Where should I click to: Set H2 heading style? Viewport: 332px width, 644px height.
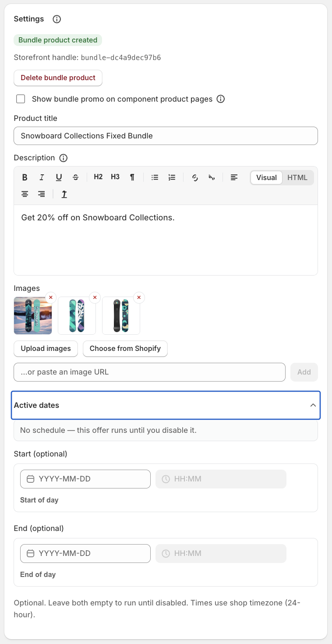[98, 177]
